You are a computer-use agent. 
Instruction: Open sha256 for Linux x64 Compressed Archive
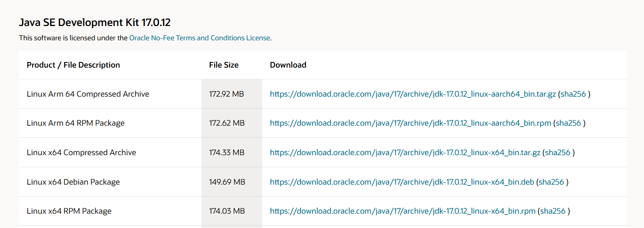[x=558, y=153]
